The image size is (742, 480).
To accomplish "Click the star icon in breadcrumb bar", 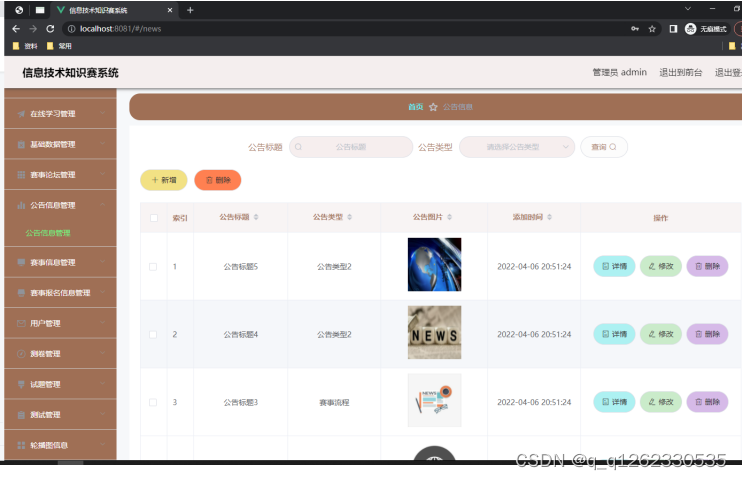I will (x=433, y=107).
